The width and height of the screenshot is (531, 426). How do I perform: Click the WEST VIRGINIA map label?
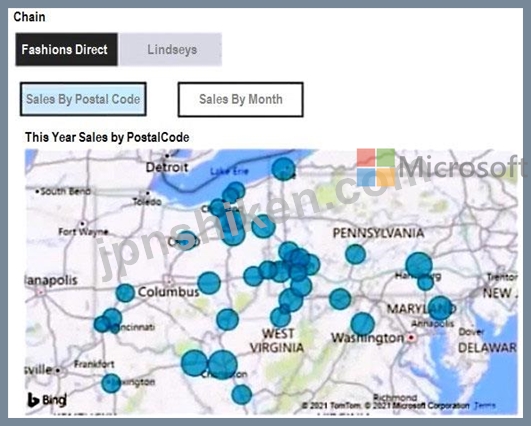(277, 341)
